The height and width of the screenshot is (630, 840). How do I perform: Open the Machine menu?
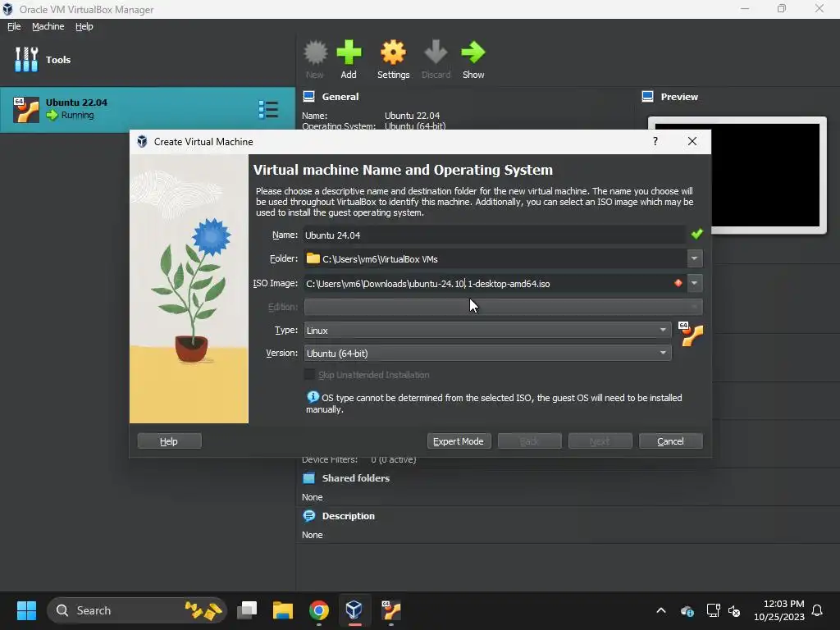click(48, 26)
